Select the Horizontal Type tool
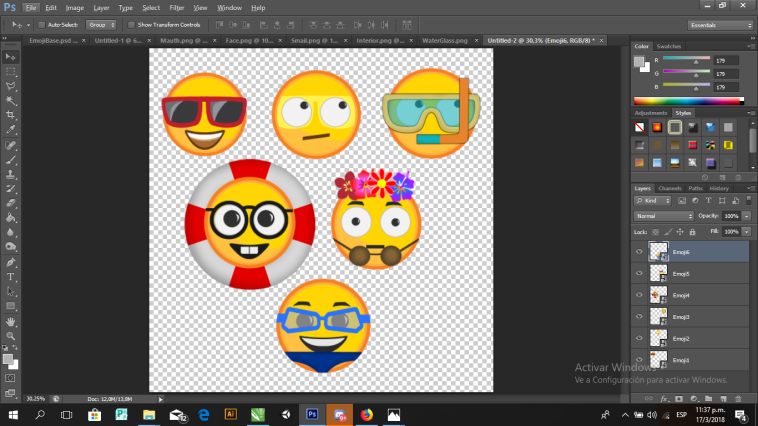The image size is (758, 426). 11,276
